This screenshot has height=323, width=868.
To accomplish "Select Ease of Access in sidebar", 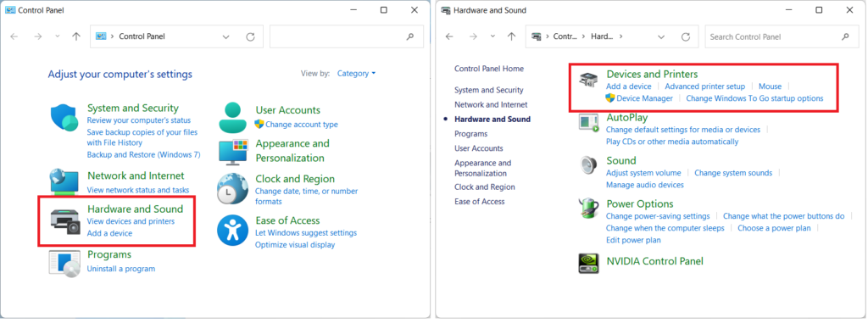I will [x=480, y=201].
